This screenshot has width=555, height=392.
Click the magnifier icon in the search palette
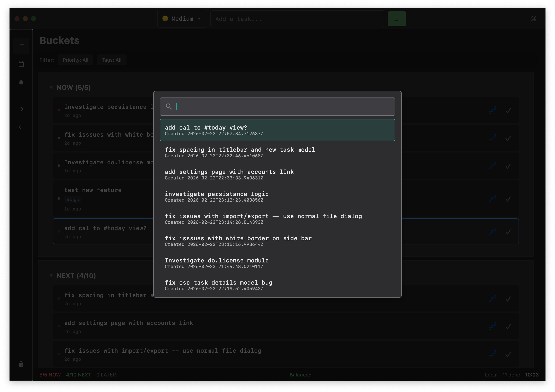[169, 106]
